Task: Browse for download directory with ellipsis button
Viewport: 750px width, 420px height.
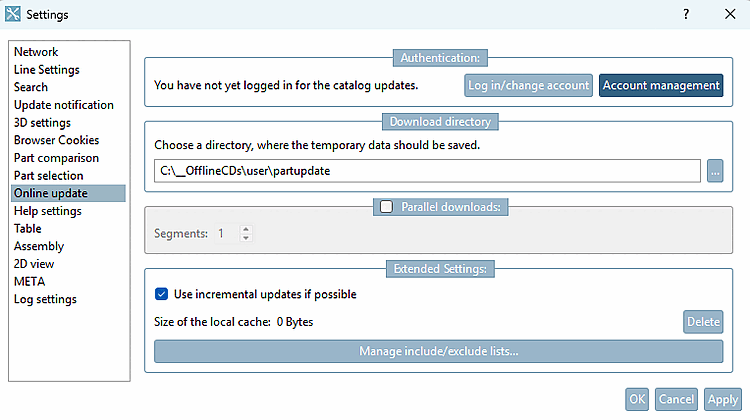Action: point(714,171)
